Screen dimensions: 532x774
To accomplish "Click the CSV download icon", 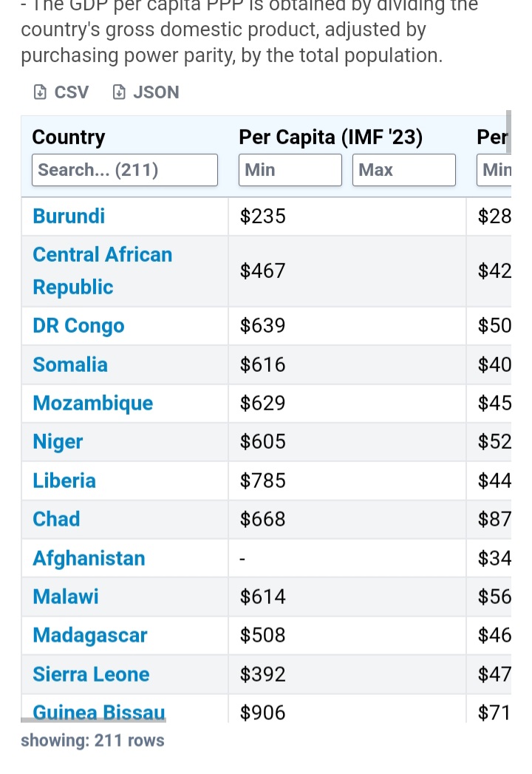I will (40, 92).
